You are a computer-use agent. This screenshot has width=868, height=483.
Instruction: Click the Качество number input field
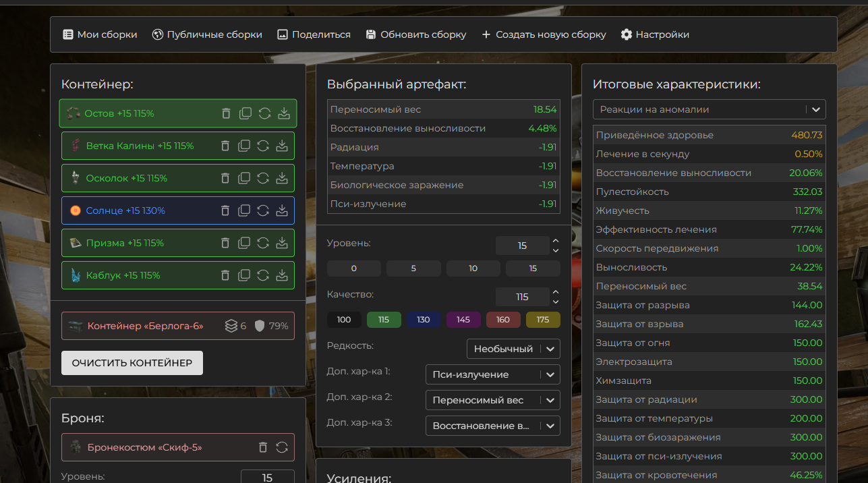(521, 297)
